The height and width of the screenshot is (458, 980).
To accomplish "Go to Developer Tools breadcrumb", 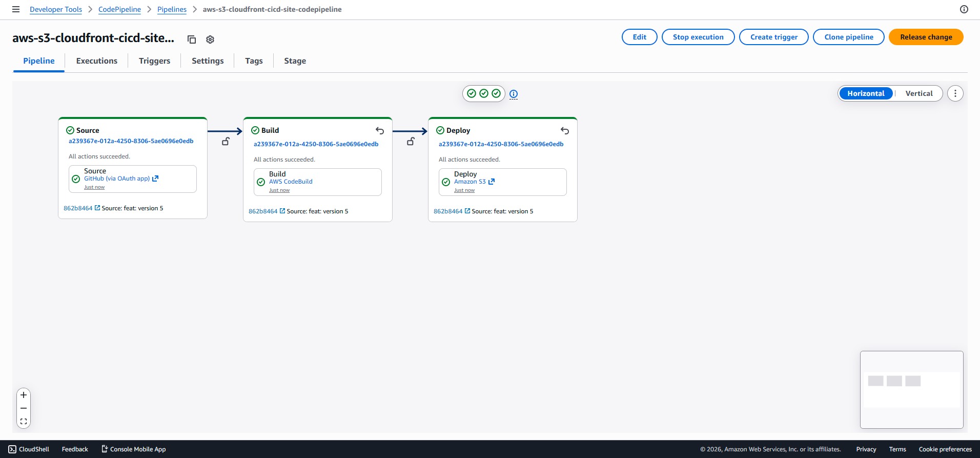I will pos(56,9).
